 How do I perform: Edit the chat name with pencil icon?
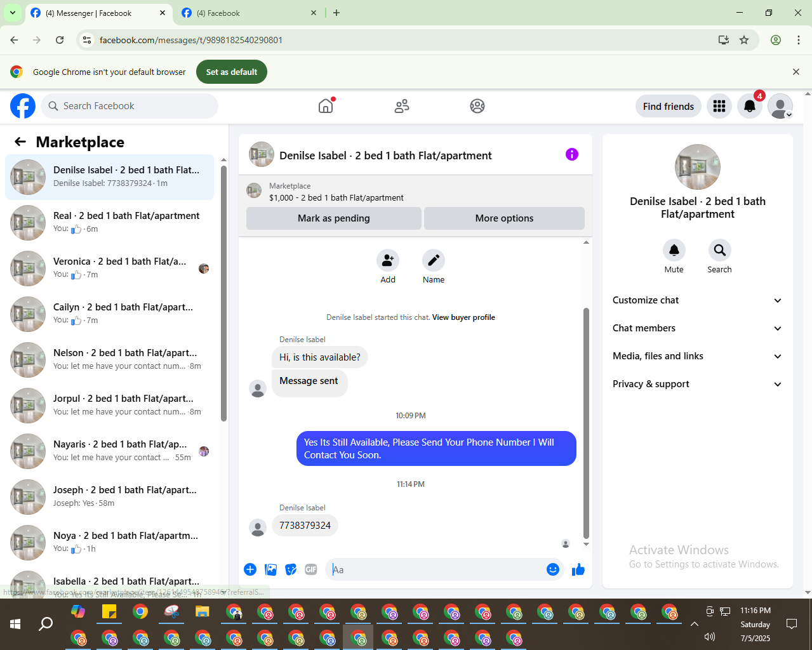click(x=434, y=260)
